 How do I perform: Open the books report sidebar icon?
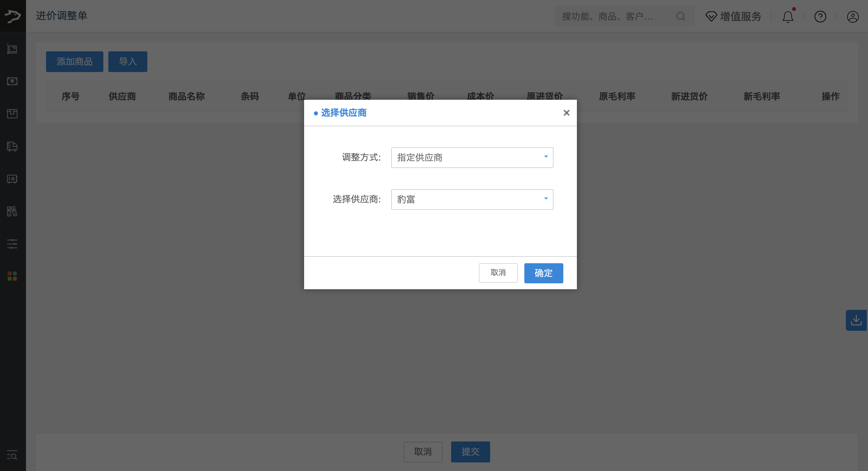12,211
